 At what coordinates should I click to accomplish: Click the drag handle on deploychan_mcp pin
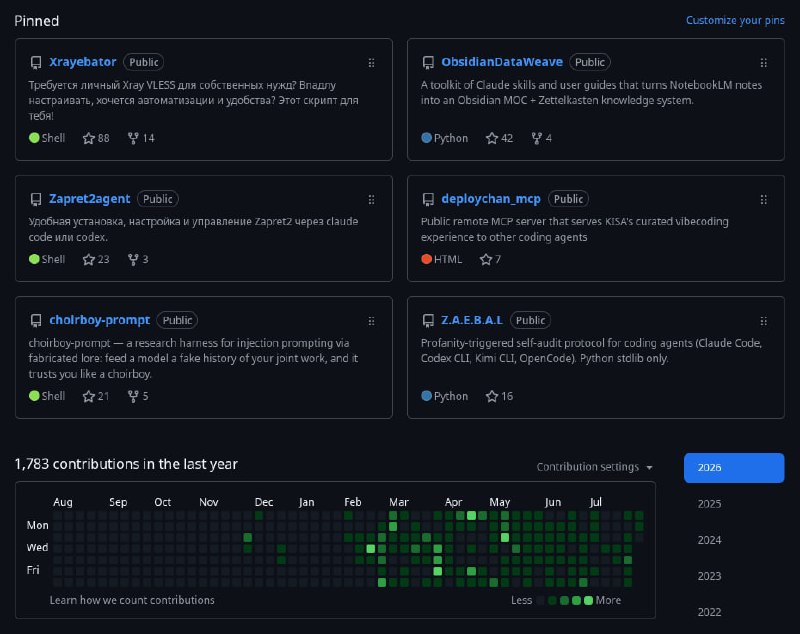(763, 199)
